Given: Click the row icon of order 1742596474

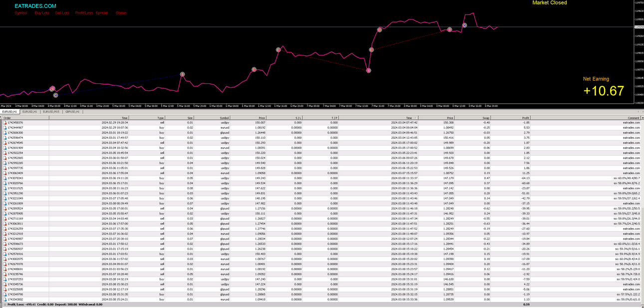Looking at the screenshot, I should 5,137.
